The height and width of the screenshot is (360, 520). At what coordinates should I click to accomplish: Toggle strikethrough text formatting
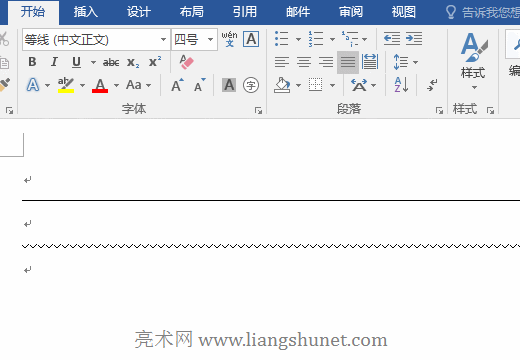tap(111, 62)
